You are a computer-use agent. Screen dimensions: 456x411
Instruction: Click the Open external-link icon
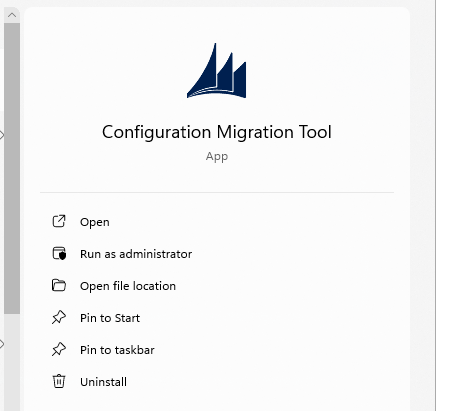(x=59, y=221)
